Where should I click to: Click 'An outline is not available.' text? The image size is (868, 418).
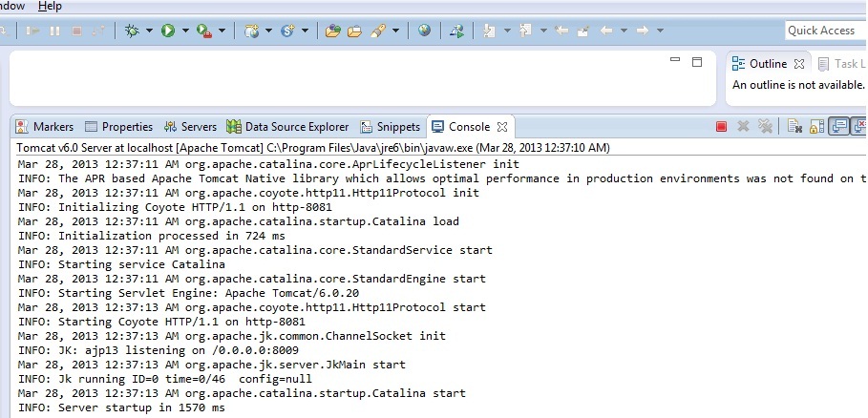(x=798, y=85)
